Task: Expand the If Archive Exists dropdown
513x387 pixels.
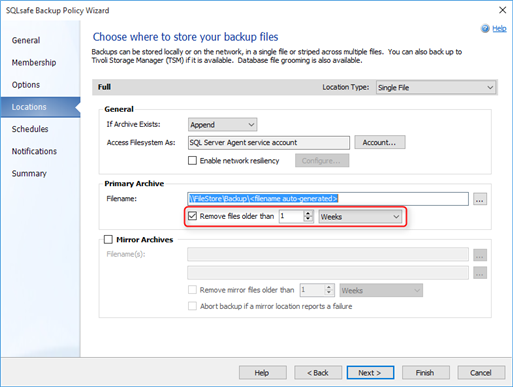Action: [x=222, y=125]
